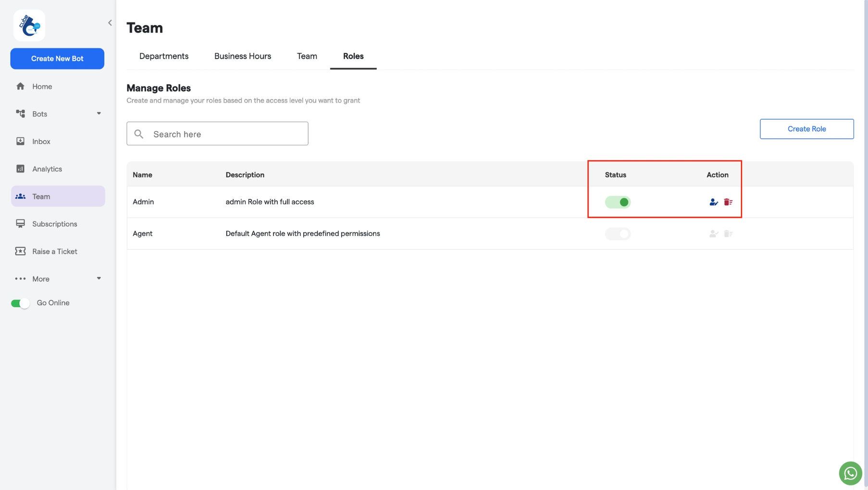This screenshot has width=868, height=490.
Task: Click the Home house icon
Action: click(20, 86)
